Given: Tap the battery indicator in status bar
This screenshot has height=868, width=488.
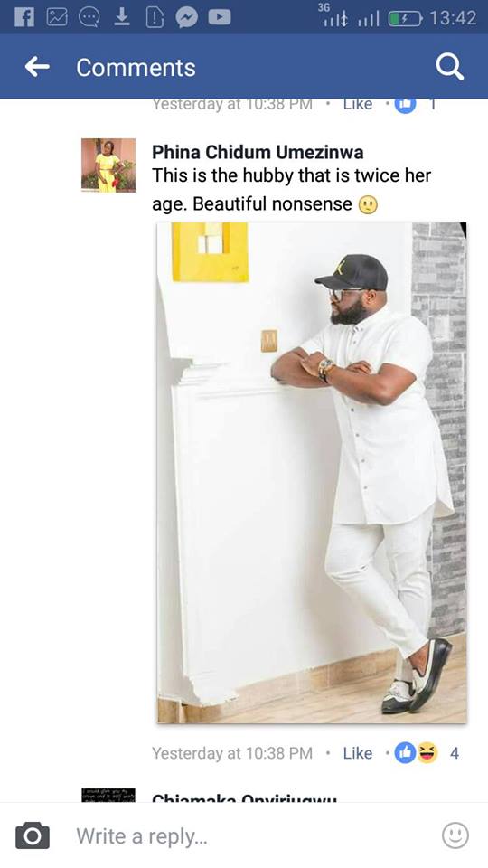Looking at the screenshot, I should pos(405,18).
